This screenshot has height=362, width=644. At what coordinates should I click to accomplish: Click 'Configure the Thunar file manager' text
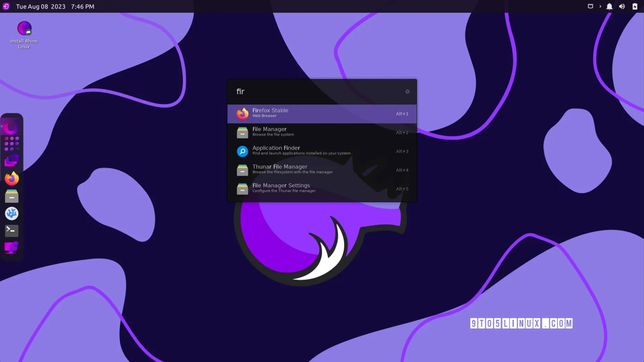click(284, 191)
